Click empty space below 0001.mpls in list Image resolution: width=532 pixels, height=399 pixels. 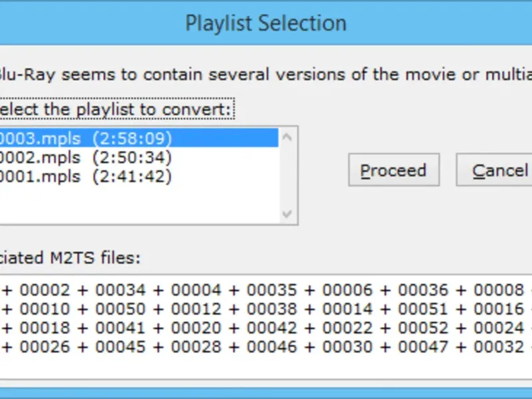tap(133, 203)
